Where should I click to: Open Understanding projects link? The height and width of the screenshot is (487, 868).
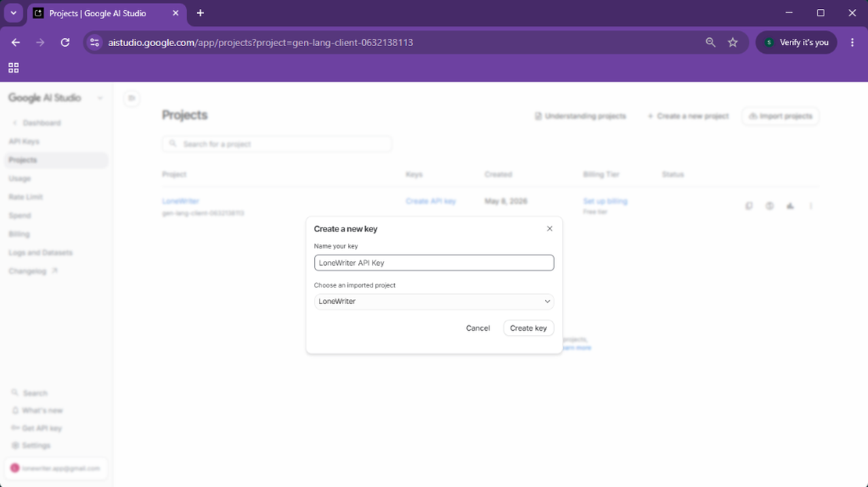tap(580, 116)
